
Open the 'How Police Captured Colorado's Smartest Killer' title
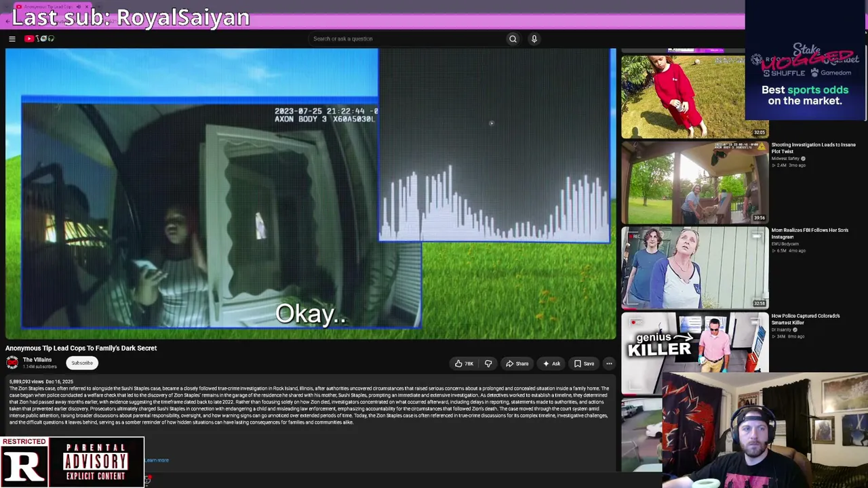click(x=806, y=319)
